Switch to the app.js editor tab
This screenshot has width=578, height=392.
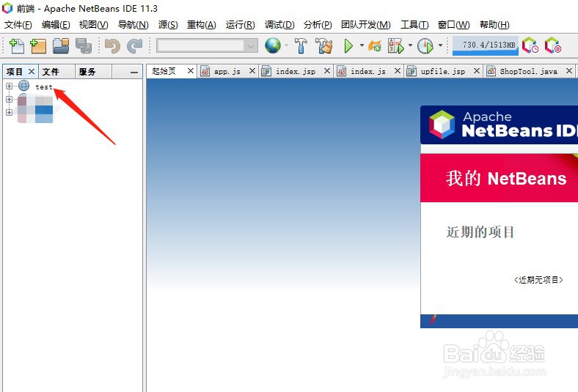pyautogui.click(x=227, y=71)
